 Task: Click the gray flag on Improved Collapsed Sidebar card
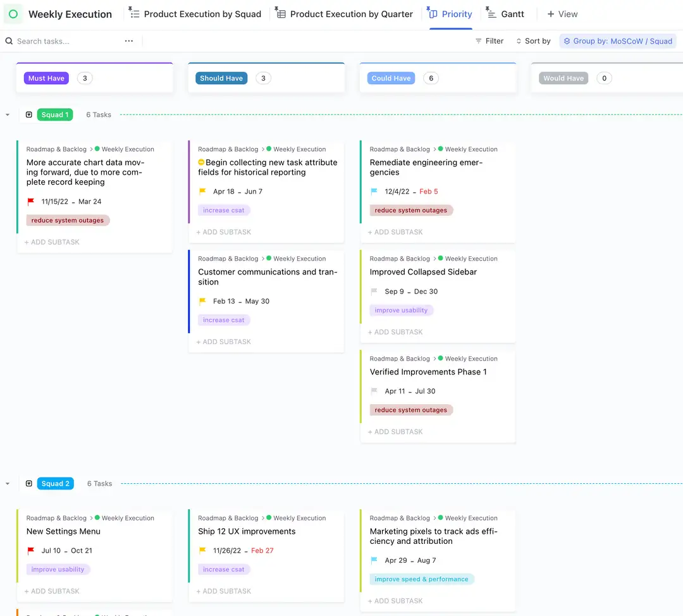374,292
